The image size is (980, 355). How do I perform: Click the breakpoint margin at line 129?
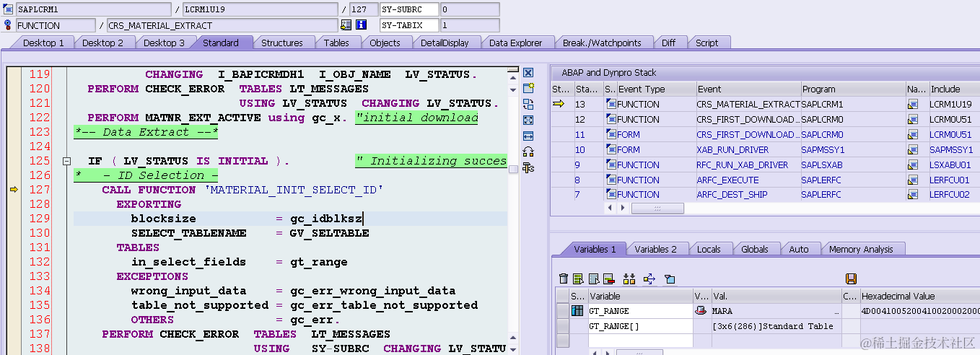point(13,219)
